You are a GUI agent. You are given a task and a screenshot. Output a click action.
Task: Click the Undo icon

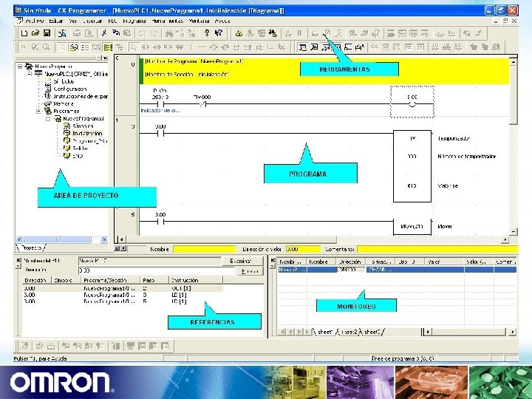click(142, 33)
